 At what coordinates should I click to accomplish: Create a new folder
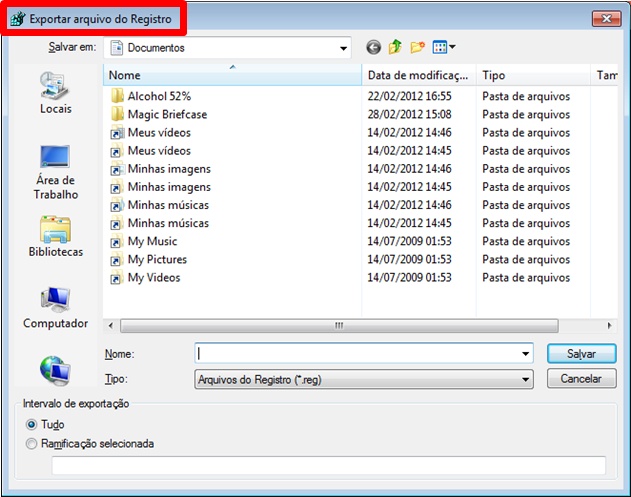[x=417, y=47]
